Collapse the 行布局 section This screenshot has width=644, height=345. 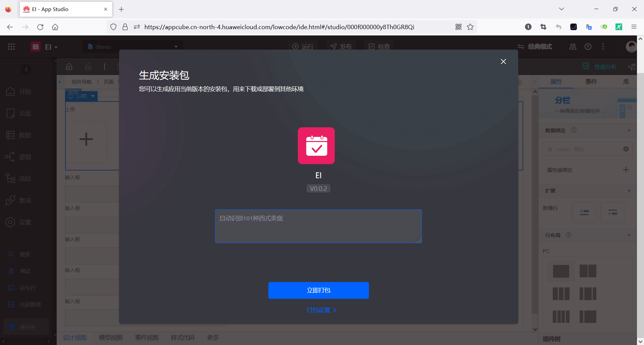coord(629,235)
